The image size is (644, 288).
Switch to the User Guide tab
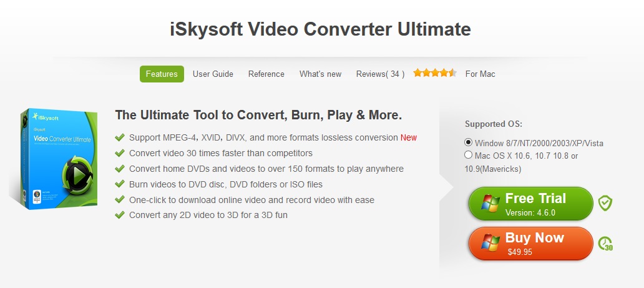point(213,74)
